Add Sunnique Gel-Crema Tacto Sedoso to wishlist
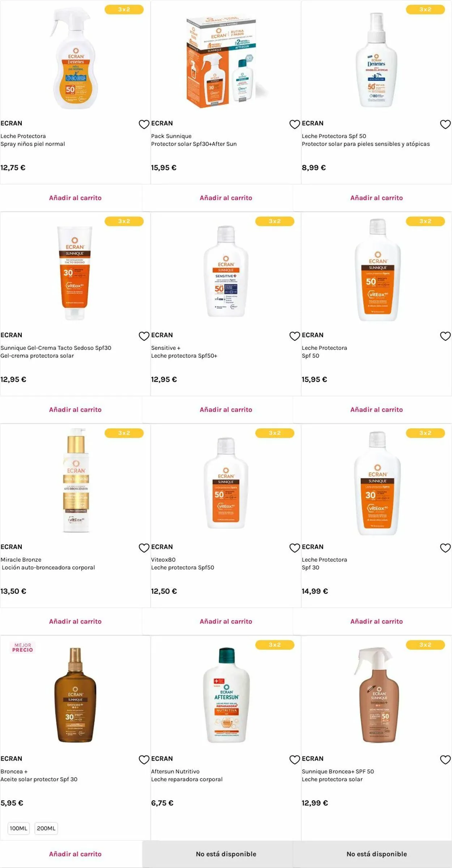This screenshot has height=868, width=452. tap(144, 336)
